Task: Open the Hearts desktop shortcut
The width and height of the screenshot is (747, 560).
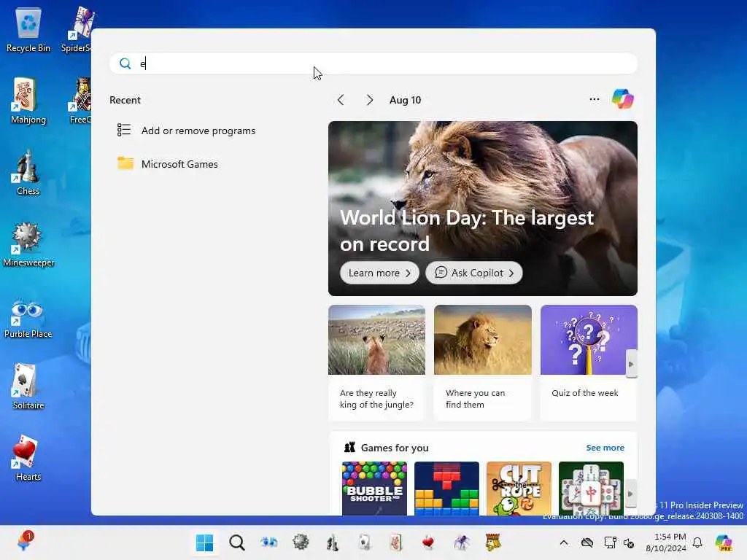Action: (x=28, y=458)
